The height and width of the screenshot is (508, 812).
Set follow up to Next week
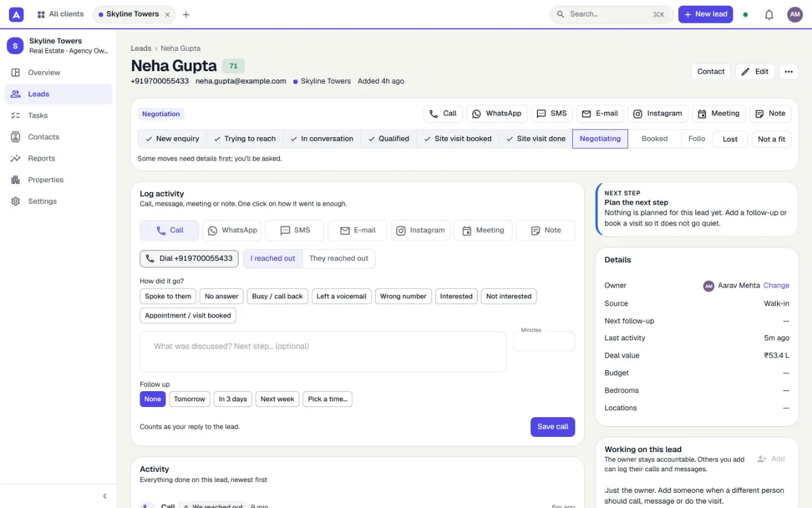tap(277, 399)
